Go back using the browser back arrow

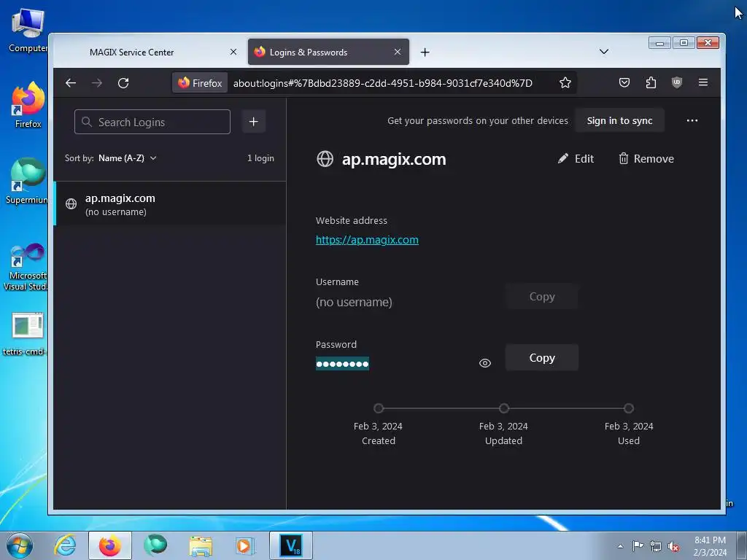click(x=71, y=83)
